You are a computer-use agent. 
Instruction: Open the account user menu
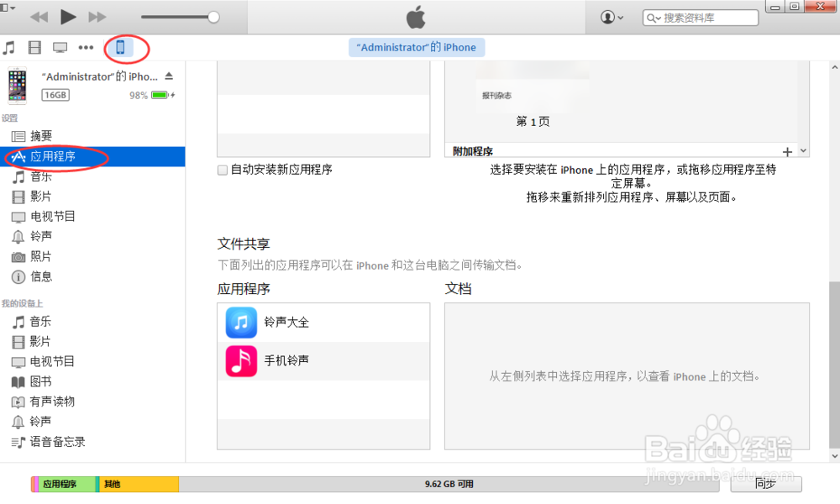[612, 17]
